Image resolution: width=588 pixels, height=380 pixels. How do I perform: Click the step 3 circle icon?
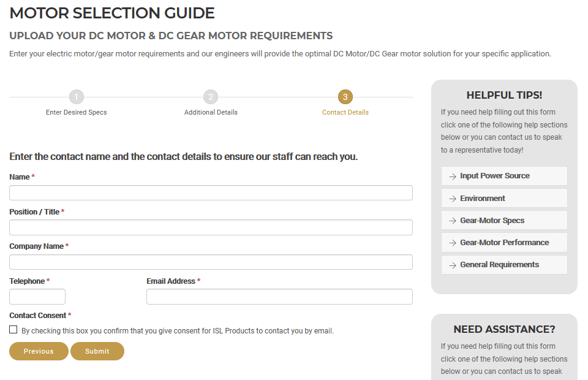point(345,97)
